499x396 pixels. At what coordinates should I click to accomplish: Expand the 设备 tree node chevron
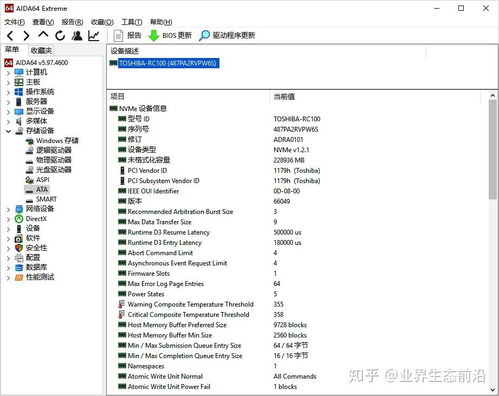pyautogui.click(x=8, y=229)
